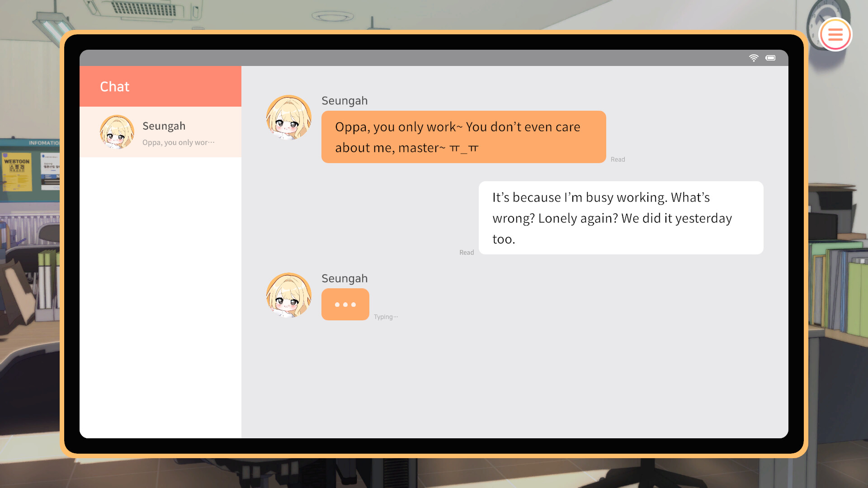The height and width of the screenshot is (488, 868).
Task: Open the hamburger menu in top-right corner
Action: (835, 34)
